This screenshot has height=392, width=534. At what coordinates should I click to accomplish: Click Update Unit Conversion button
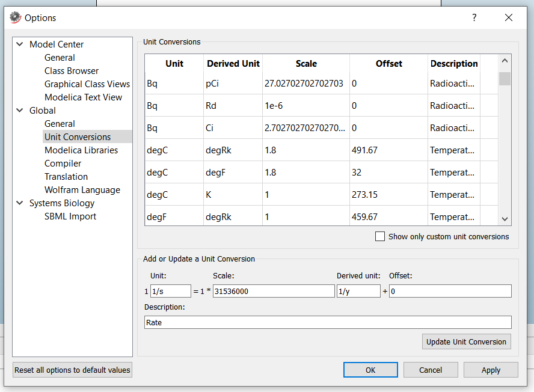[x=466, y=341]
